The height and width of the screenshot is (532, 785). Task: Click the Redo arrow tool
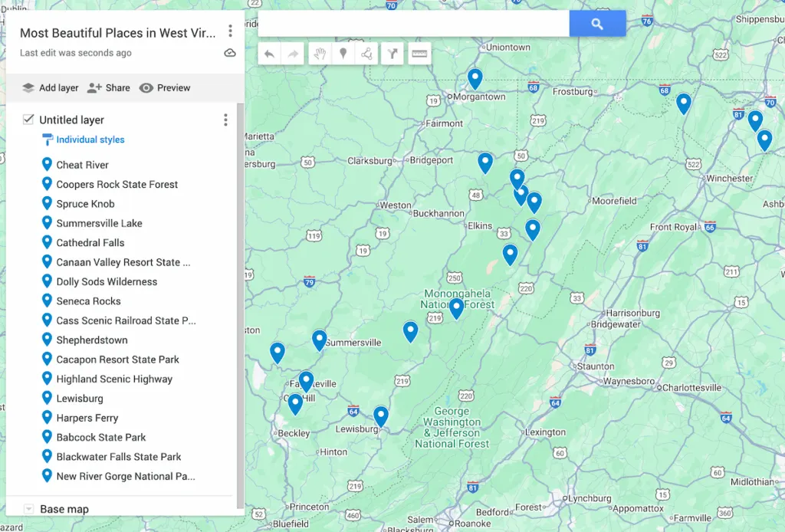coord(293,54)
